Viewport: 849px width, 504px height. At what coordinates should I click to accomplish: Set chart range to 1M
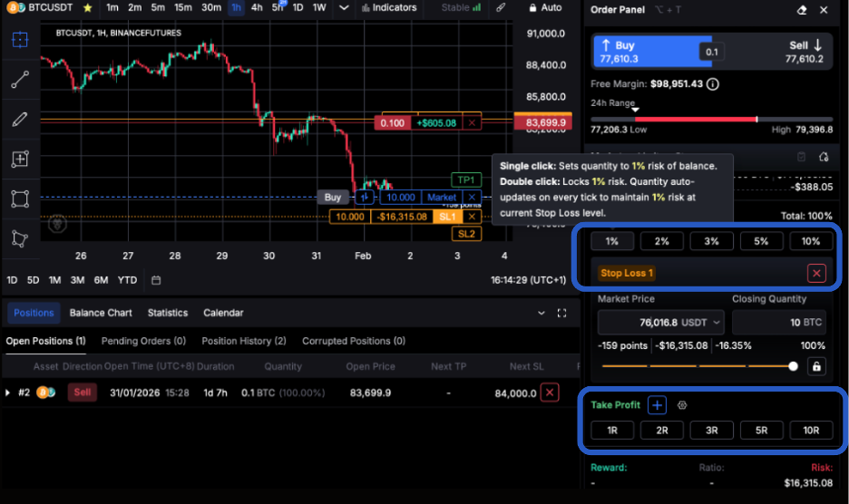click(x=54, y=280)
